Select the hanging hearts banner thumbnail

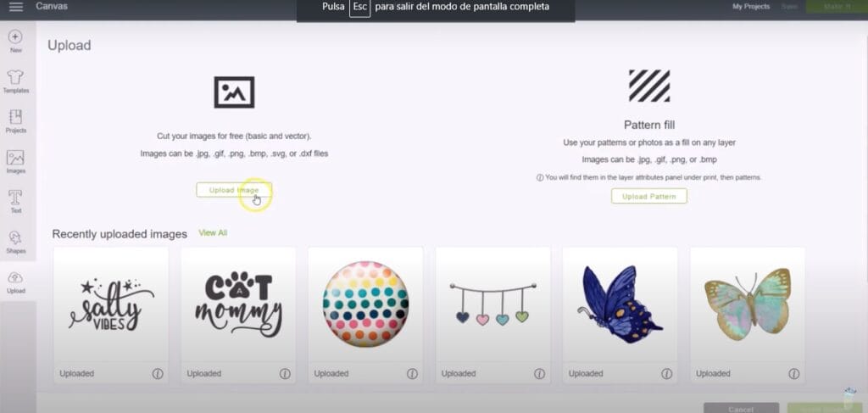point(492,304)
